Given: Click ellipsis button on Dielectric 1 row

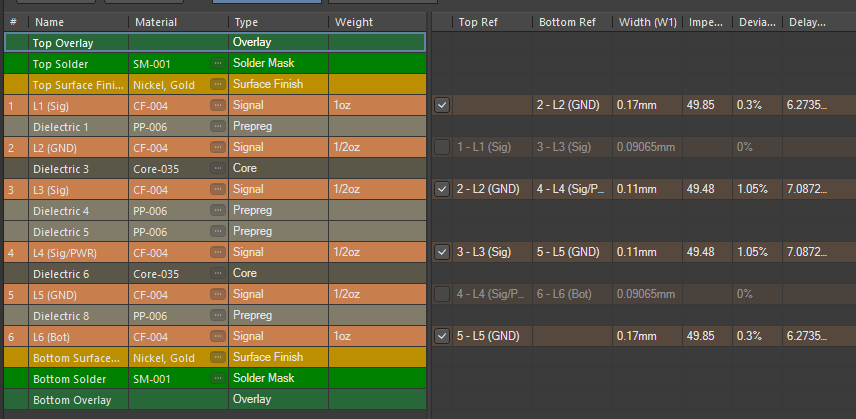Looking at the screenshot, I should pos(218,126).
